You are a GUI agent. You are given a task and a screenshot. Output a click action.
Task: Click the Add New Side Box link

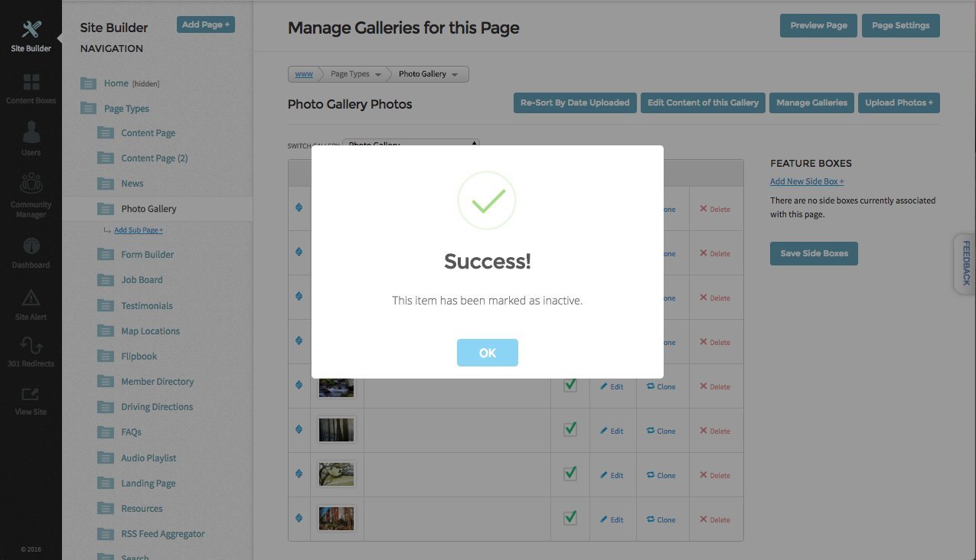[x=807, y=182]
